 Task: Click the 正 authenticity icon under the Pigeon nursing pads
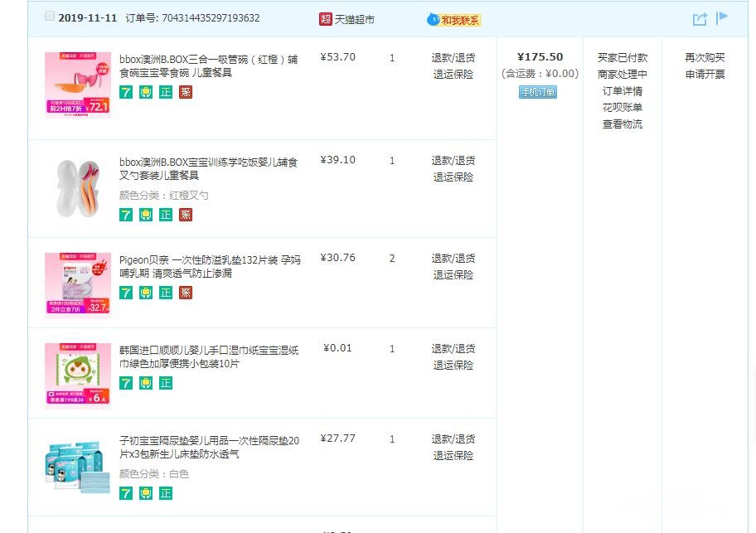166,293
